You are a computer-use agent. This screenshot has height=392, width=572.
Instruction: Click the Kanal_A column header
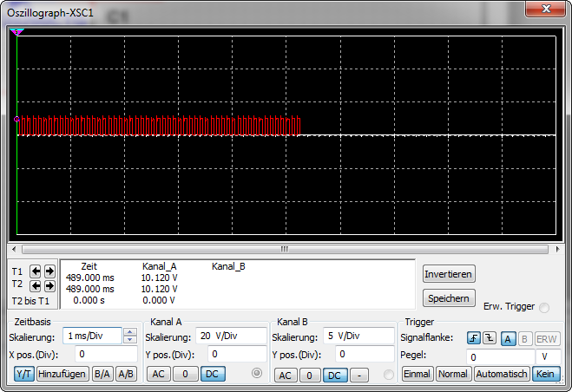[160, 266]
